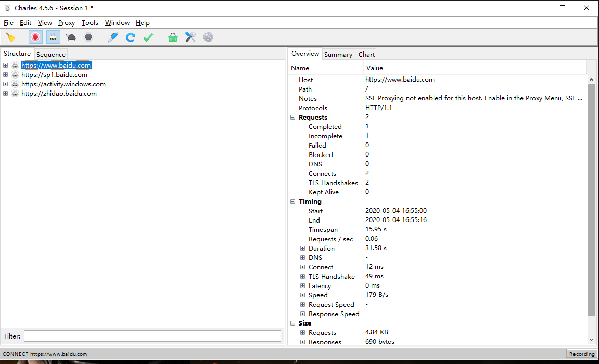Select https://sp1.baidu.com host row
The width and height of the screenshot is (599, 364).
[x=54, y=75]
